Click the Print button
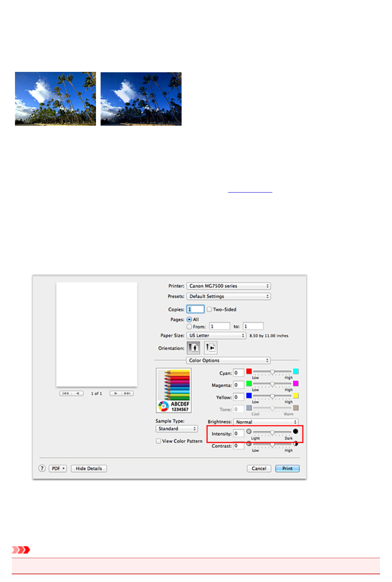The width and height of the screenshot is (392, 582). (287, 469)
